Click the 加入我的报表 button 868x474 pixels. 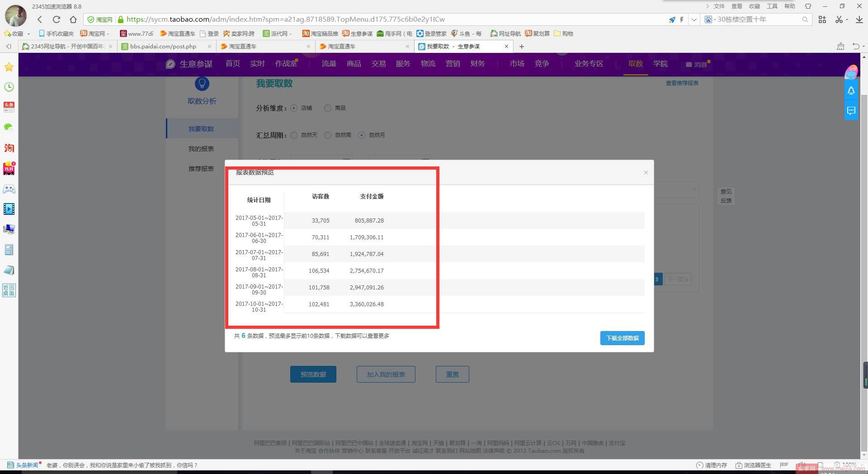pos(386,374)
